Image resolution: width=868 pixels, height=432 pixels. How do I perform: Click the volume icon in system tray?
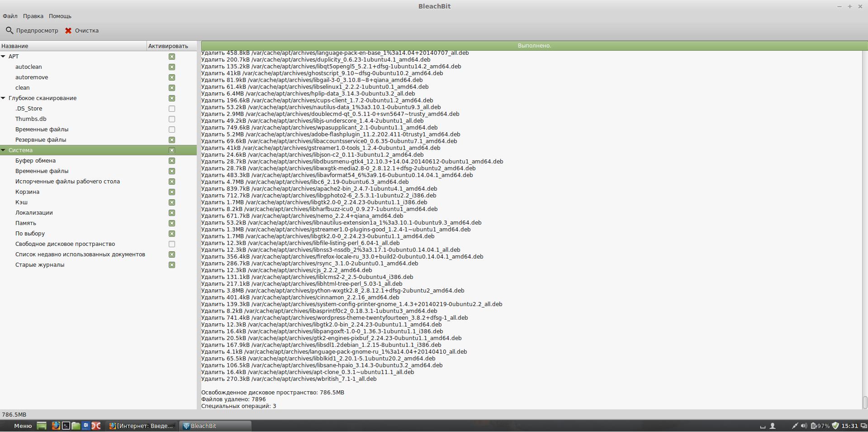[x=804, y=426]
